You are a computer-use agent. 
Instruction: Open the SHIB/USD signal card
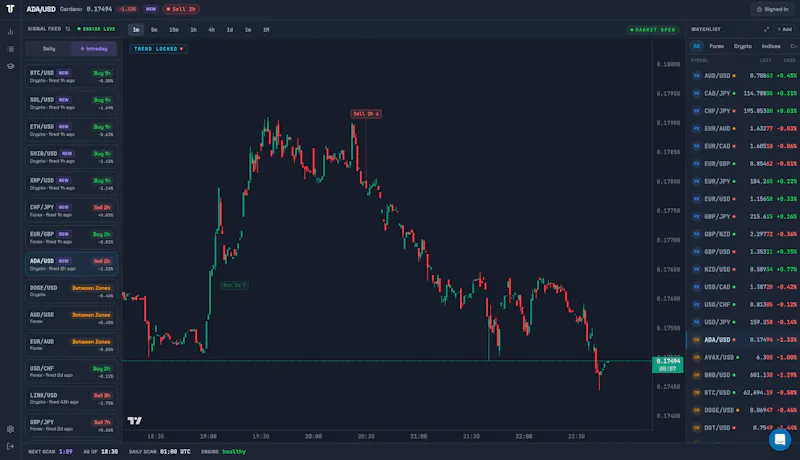pos(71,157)
